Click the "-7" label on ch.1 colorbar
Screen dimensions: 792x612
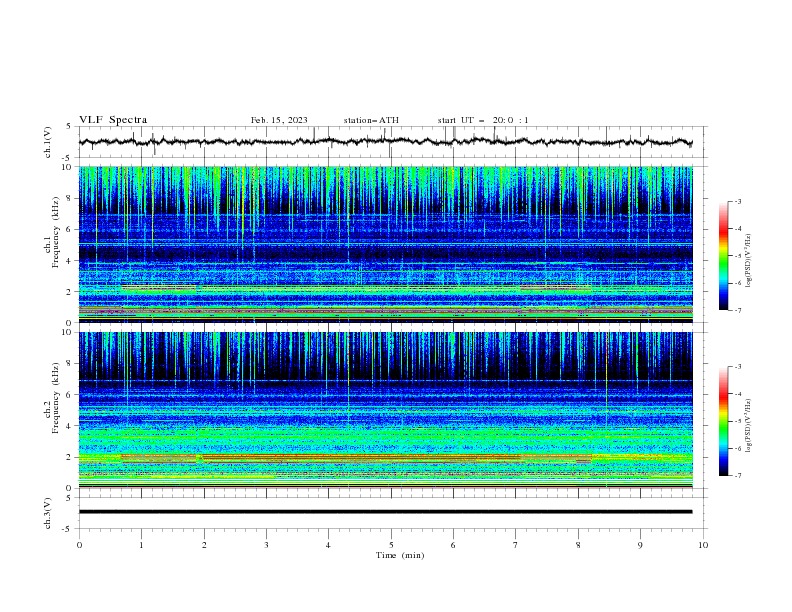pos(737,310)
